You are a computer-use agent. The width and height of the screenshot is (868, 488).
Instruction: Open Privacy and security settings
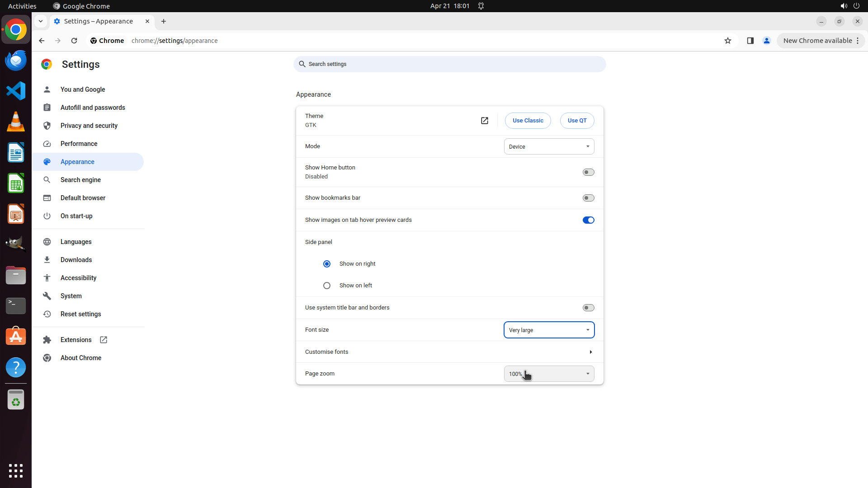pos(89,126)
